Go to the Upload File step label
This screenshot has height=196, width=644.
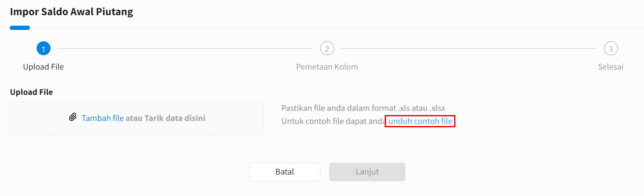click(x=43, y=67)
